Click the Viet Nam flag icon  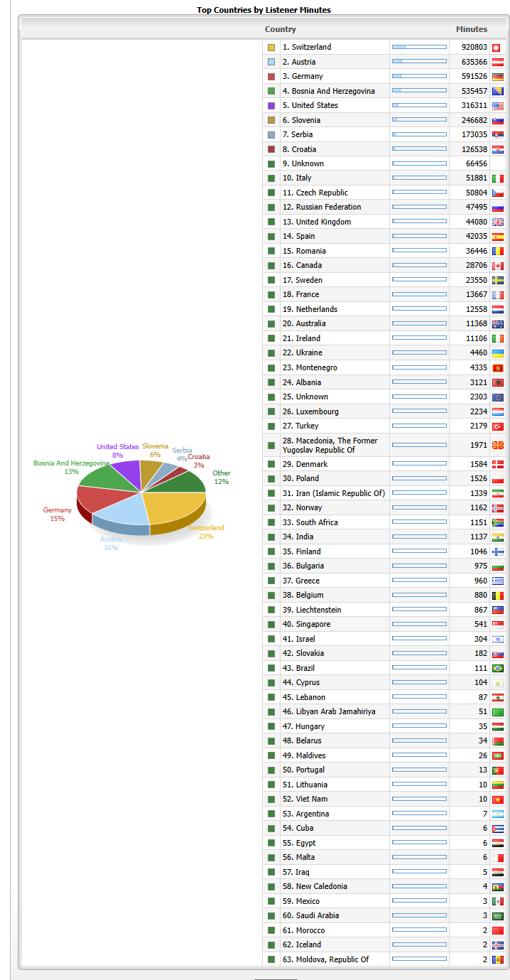point(497,799)
